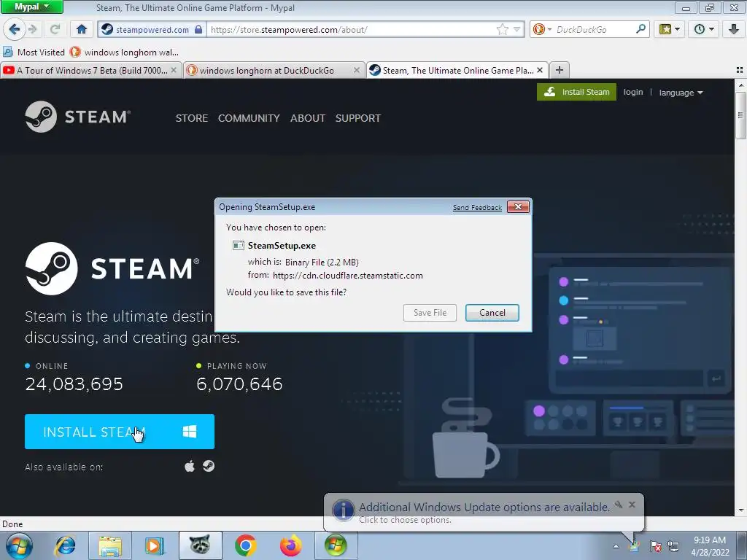Open the ABOUT menu item
Screen dimensions: 747x560
308,118
